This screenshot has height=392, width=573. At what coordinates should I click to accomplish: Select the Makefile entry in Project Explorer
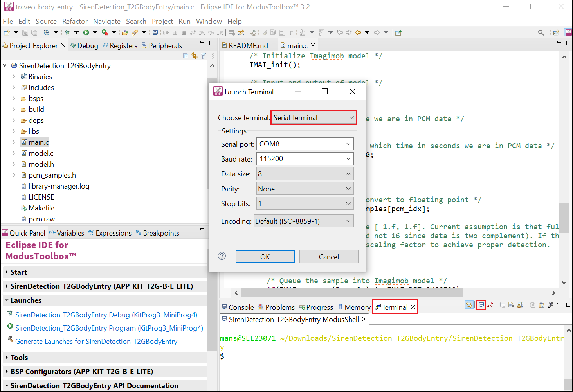[41, 208]
